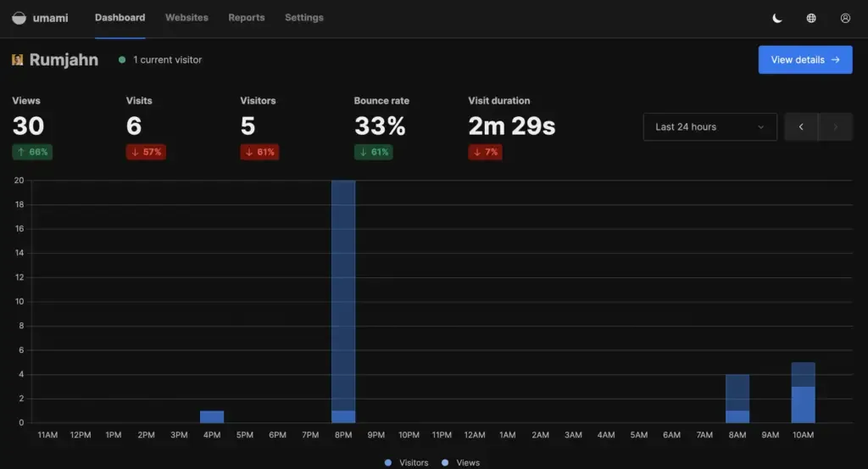Click the umami logo icon
The width and height of the screenshot is (868, 469).
click(x=19, y=18)
